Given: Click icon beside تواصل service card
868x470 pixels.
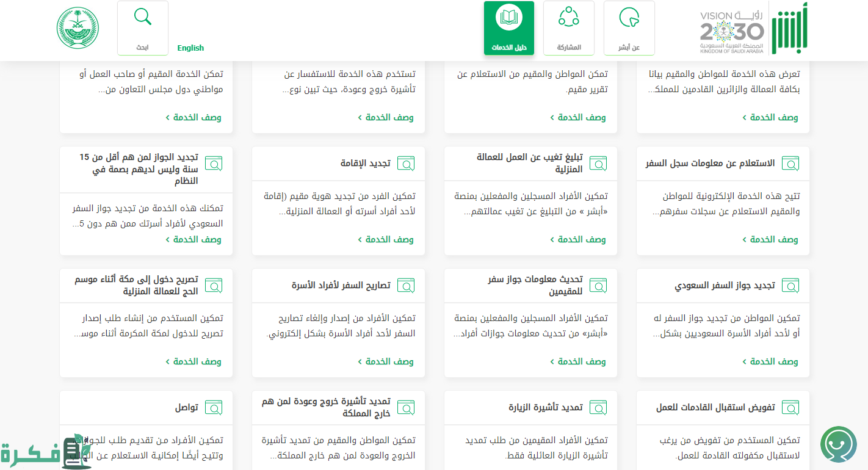Looking at the screenshot, I should (x=214, y=408).
